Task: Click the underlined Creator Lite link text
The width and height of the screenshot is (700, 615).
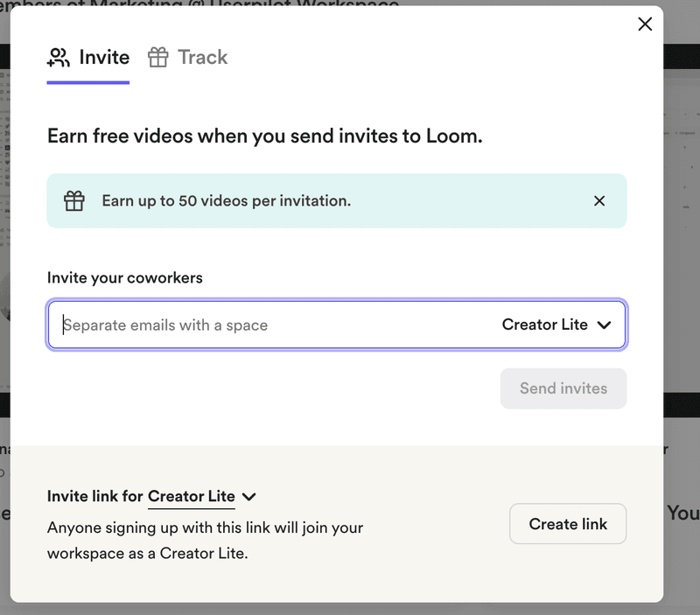Action: (x=192, y=496)
